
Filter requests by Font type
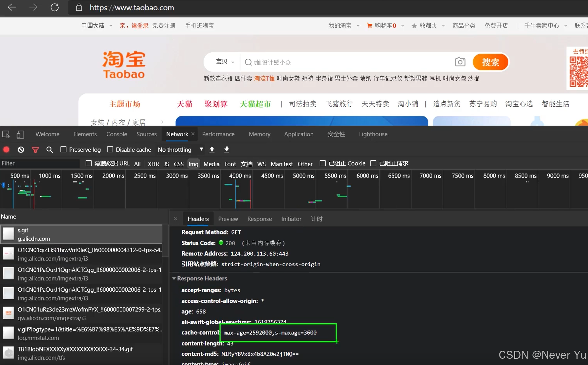[x=230, y=164]
